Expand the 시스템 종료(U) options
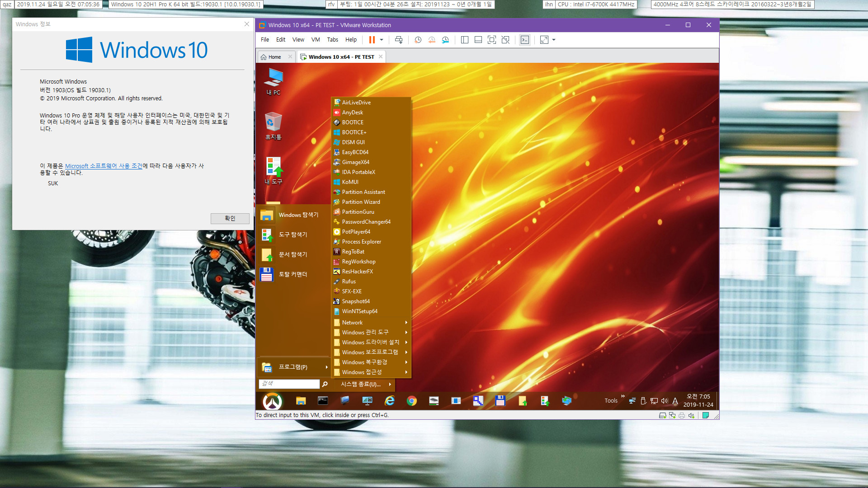868x488 pixels. pos(363,385)
